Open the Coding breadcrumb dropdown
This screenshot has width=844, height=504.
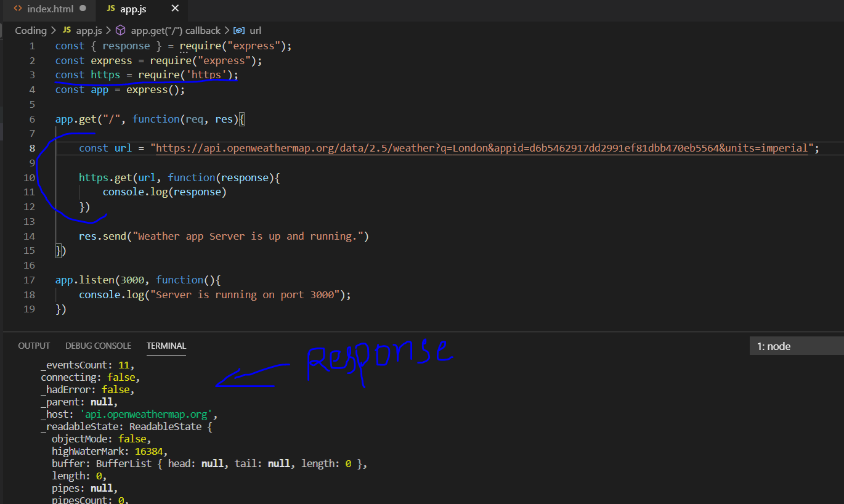[x=31, y=30]
